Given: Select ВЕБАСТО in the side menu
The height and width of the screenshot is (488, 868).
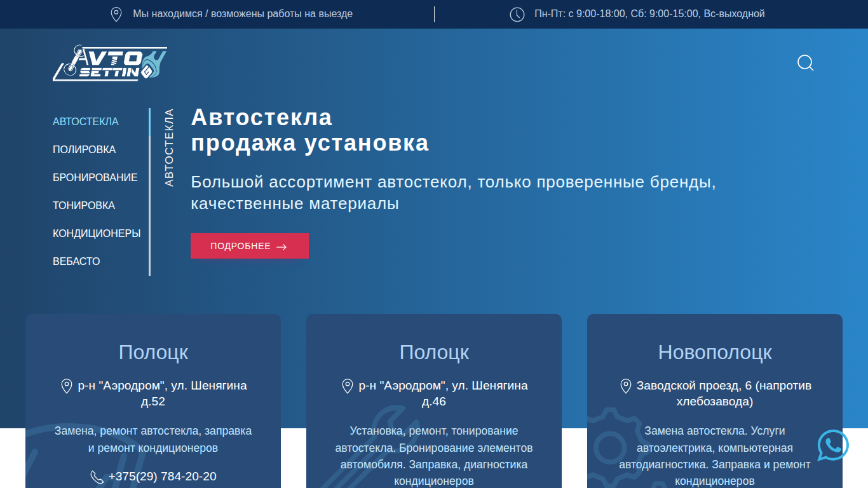Looking at the screenshot, I should tap(76, 261).
